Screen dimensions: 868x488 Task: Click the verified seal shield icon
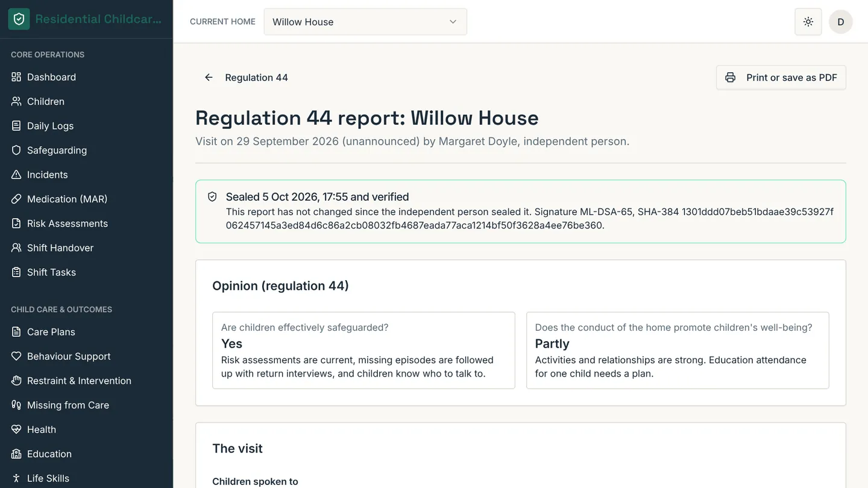coord(212,197)
